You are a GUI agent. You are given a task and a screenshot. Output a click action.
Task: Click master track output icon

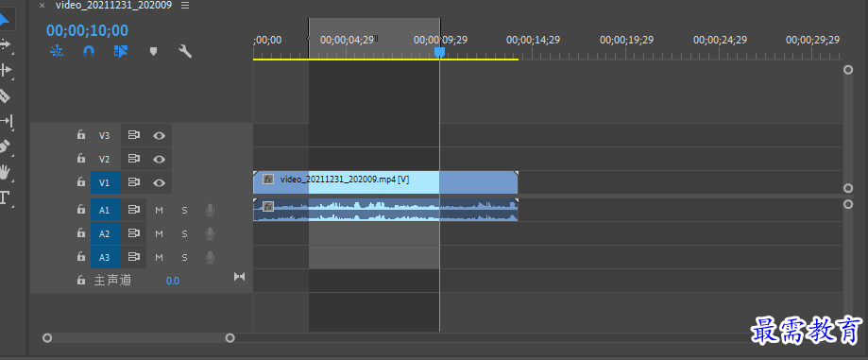[x=239, y=276]
